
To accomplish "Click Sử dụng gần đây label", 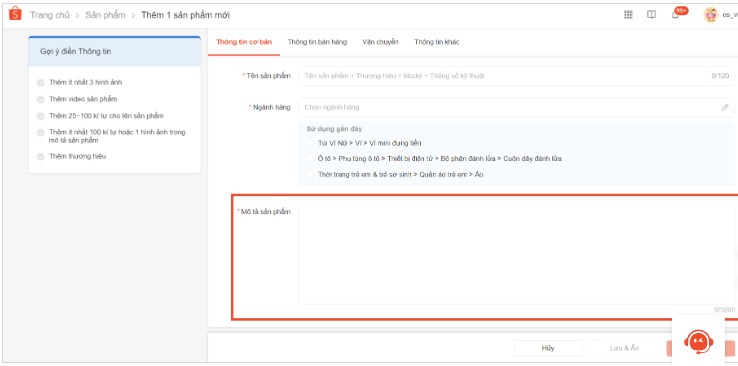I will pyautogui.click(x=334, y=129).
